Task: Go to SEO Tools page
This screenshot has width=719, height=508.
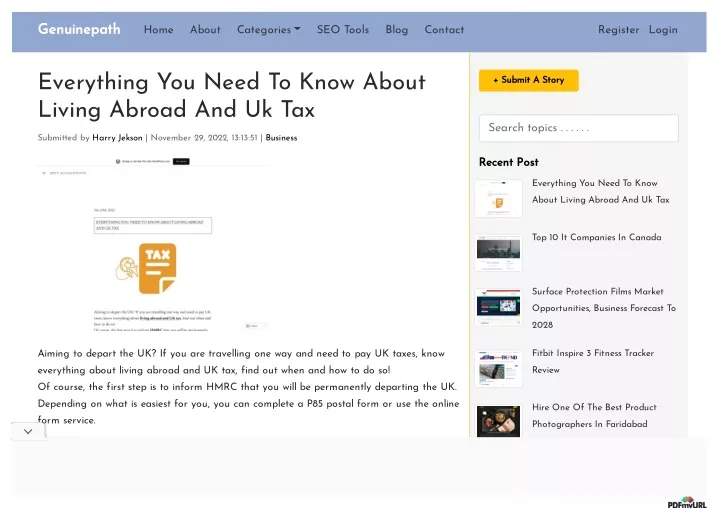Action: click(343, 30)
